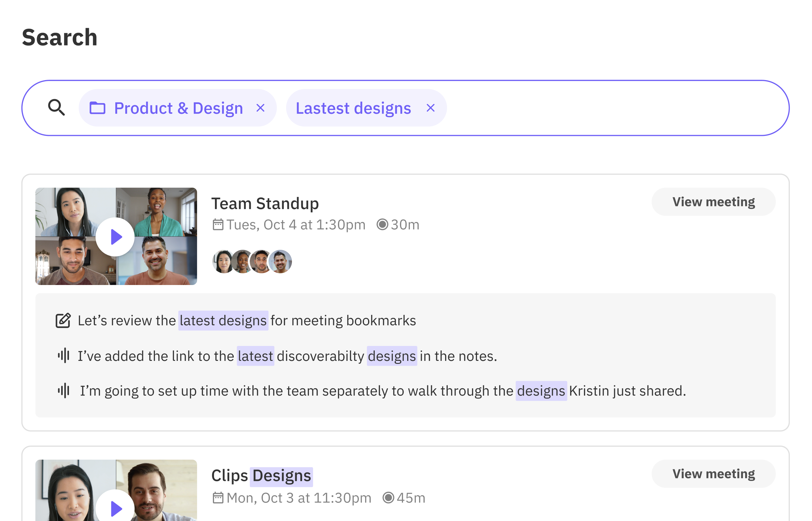Open the Team Standup title link

[265, 204]
